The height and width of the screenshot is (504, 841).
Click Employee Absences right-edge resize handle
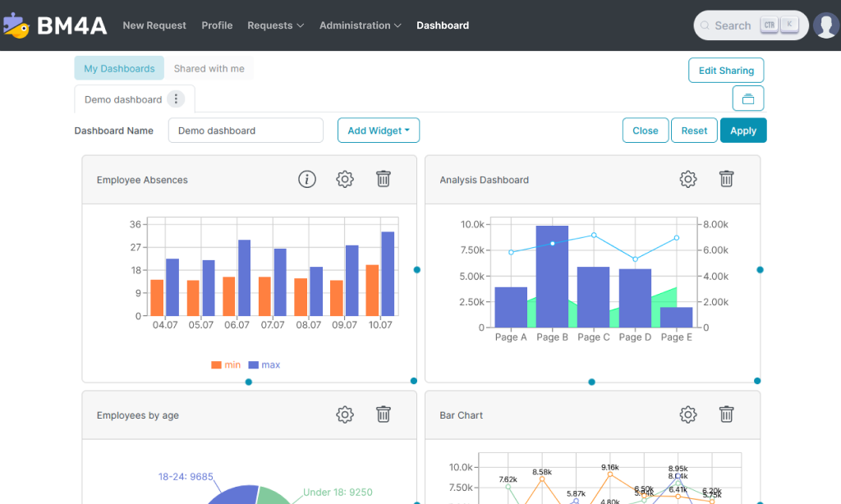(x=416, y=270)
